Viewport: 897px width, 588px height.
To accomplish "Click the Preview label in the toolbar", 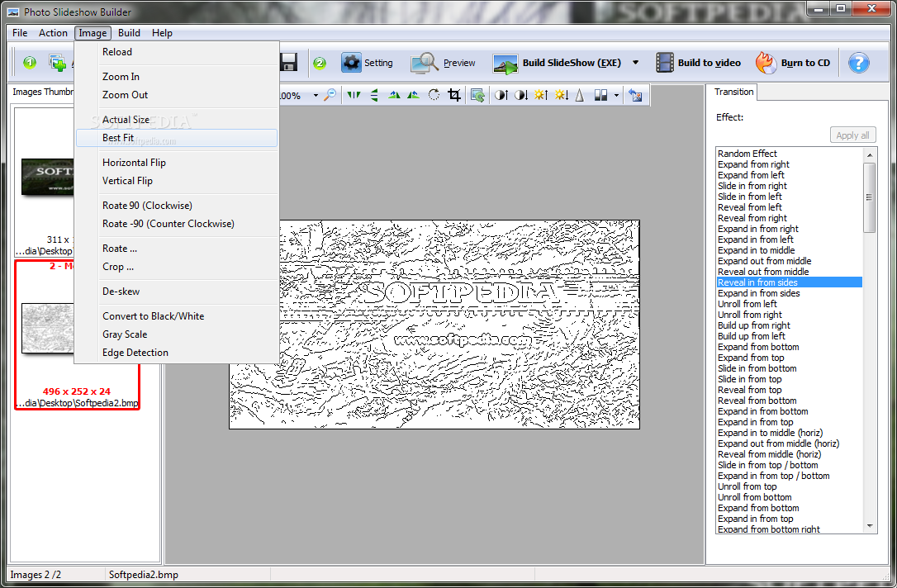I will (x=459, y=63).
